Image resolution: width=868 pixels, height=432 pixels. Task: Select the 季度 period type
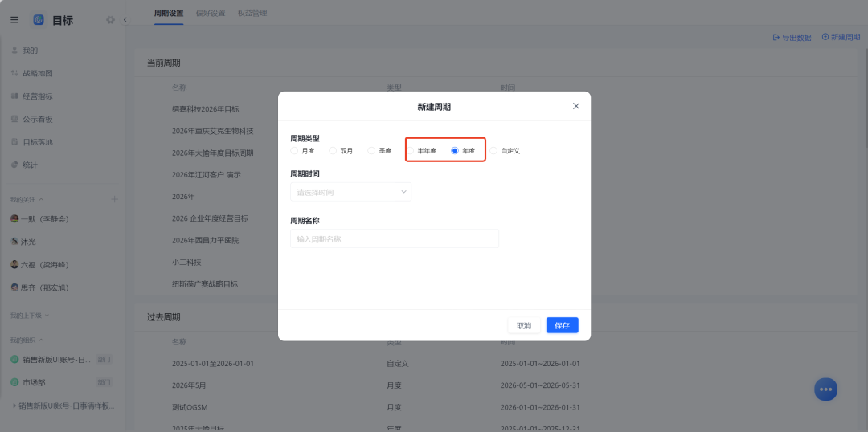pos(371,150)
